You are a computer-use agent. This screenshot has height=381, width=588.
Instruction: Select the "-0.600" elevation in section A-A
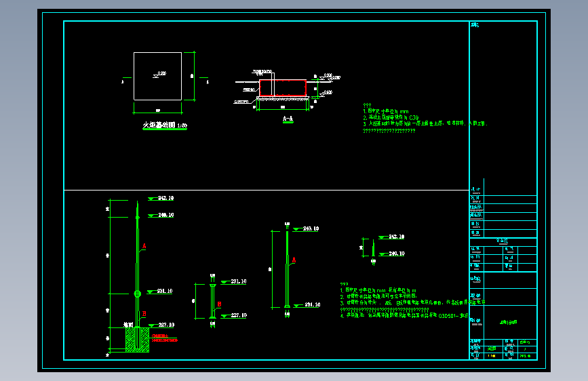pyautogui.click(x=328, y=92)
